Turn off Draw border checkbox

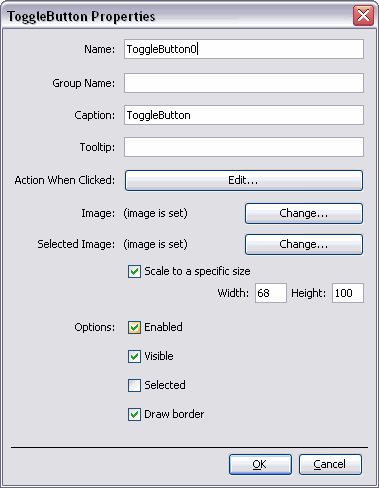tap(134, 414)
